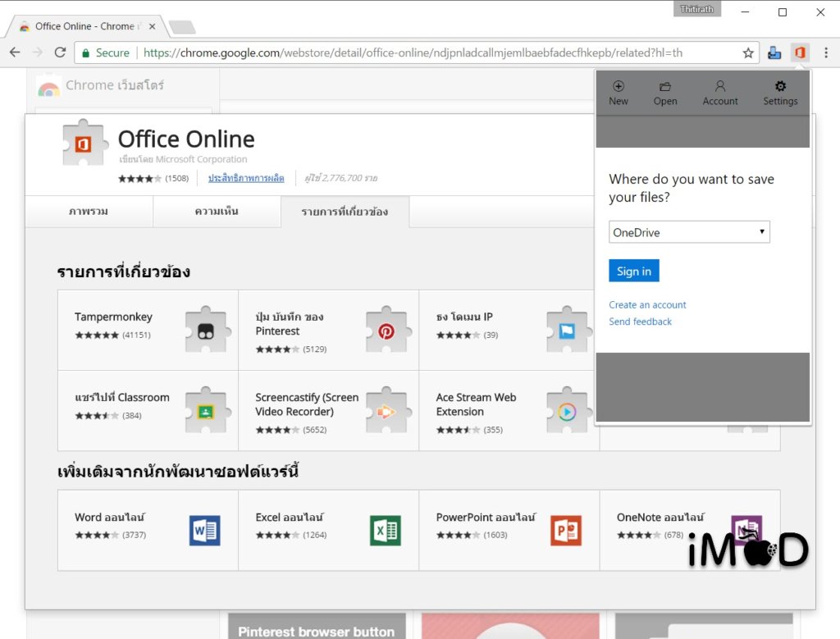This screenshot has width=840, height=639.
Task: Switch to the ภาพรวม tab
Action: point(89,212)
